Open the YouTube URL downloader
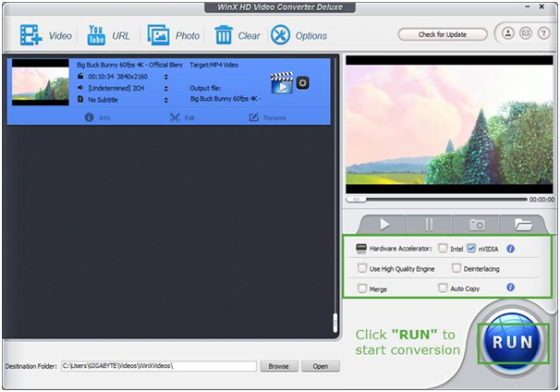The width and height of the screenshot is (560, 392). tap(96, 36)
